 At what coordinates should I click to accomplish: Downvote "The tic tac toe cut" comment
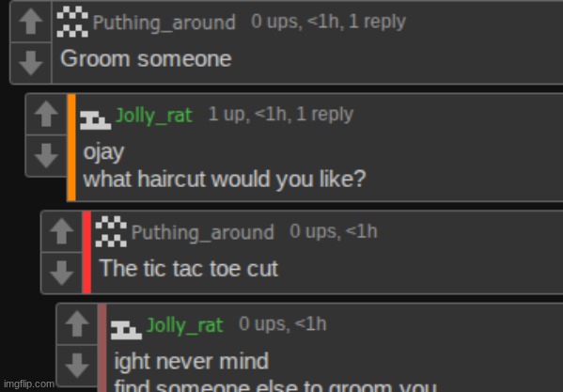pyautogui.click(x=62, y=273)
